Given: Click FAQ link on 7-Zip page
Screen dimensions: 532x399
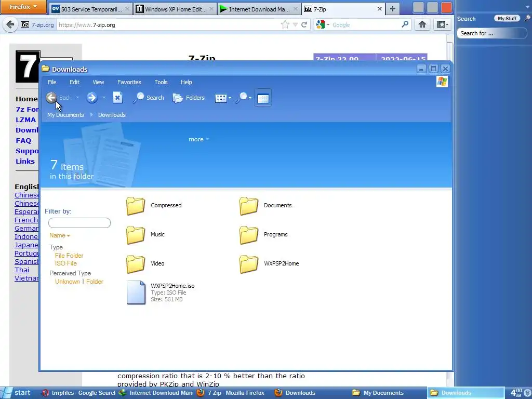Looking at the screenshot, I should (23, 140).
